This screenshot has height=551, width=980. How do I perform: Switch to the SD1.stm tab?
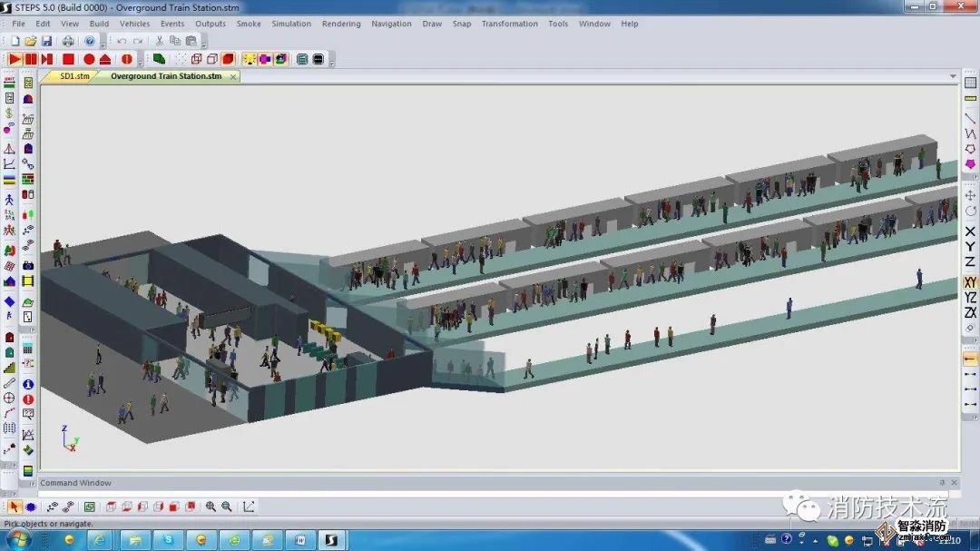[74, 76]
